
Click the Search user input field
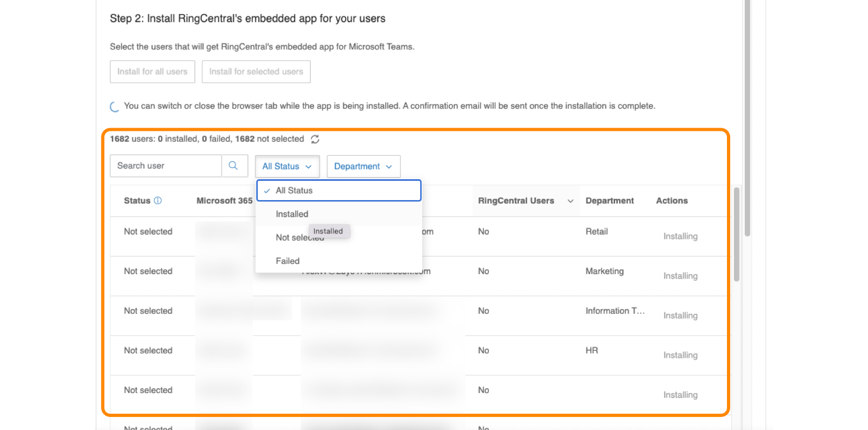coord(166,166)
